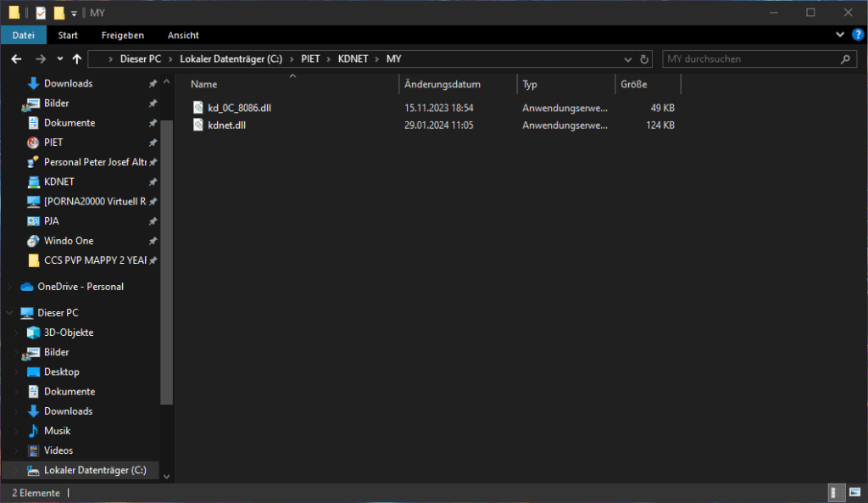Click the Properties quick access toolbar icon
Image resolution: width=868 pixels, height=503 pixels.
point(41,13)
